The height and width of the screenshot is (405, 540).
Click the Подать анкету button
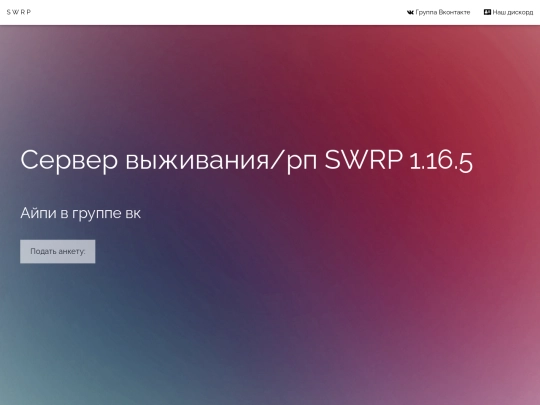pyautogui.click(x=58, y=251)
